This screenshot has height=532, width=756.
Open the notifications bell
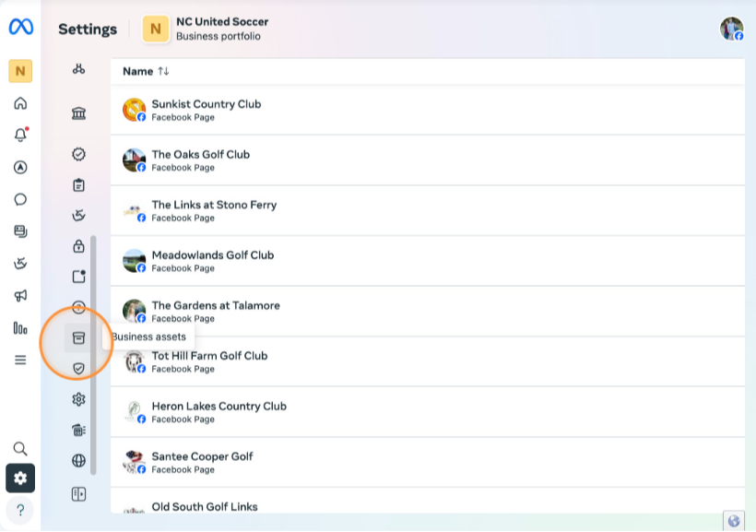coord(20,136)
